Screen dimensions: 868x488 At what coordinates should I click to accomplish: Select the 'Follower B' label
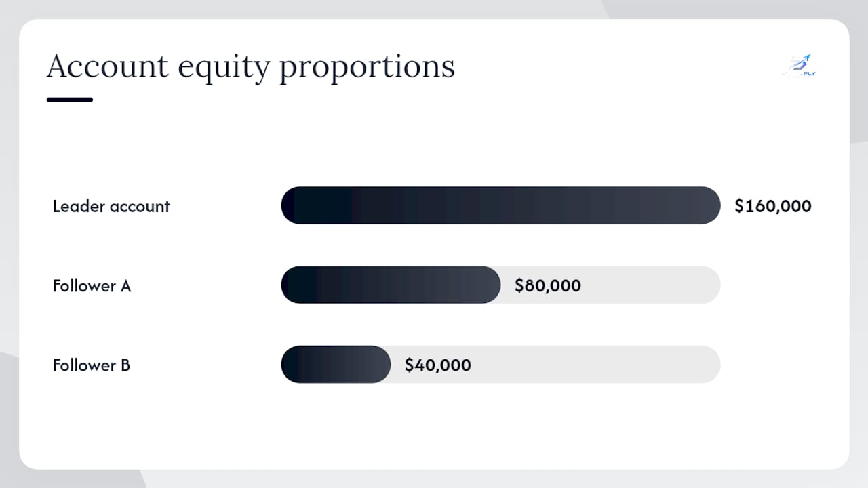coord(92,365)
